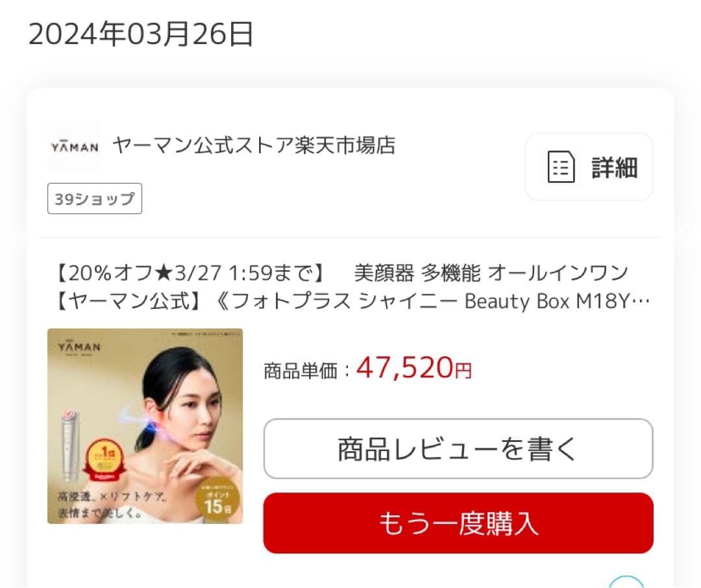Write a review via 商品レビューを書く
701x588 pixels.
pos(458,449)
